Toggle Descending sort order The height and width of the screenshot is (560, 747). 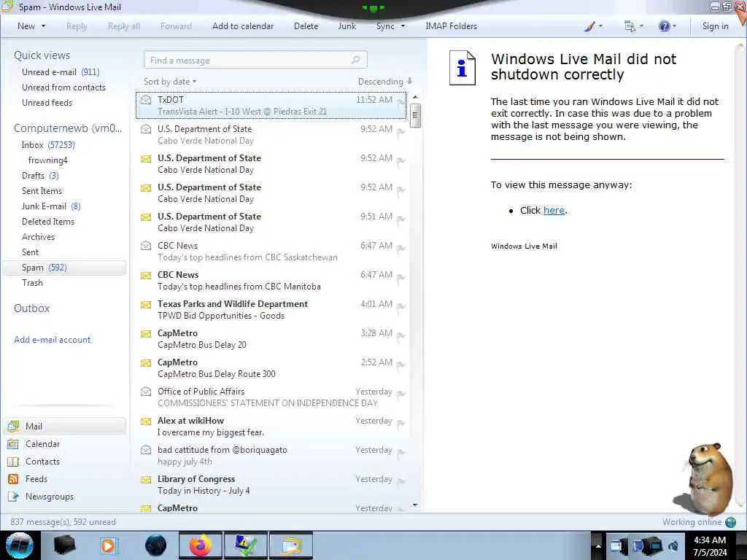pos(385,82)
